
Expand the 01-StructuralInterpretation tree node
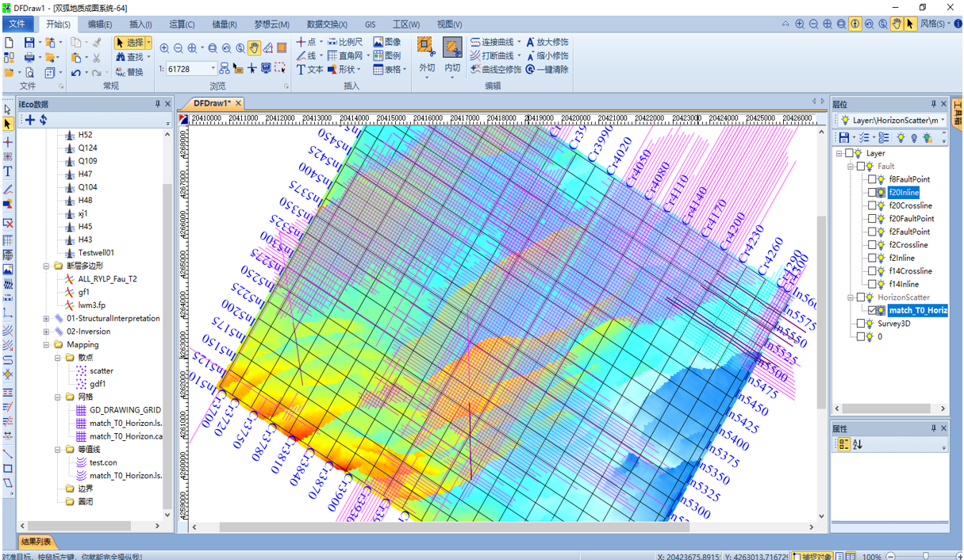click(x=47, y=319)
